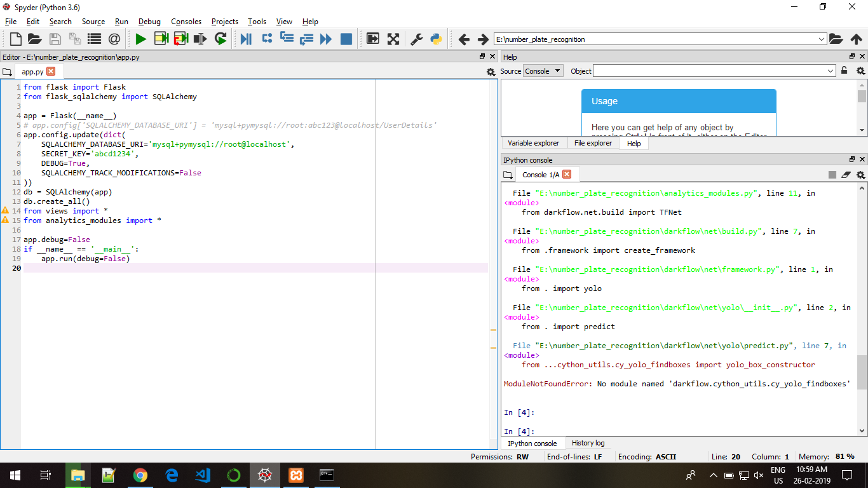The width and height of the screenshot is (868, 488).
Task: Open the working directory dropdown
Action: click(822, 39)
